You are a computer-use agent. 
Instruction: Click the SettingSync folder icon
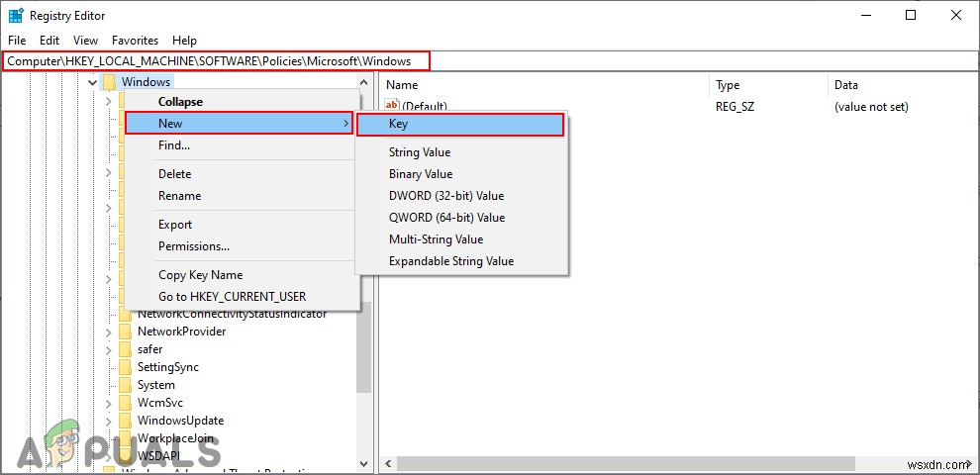pos(125,367)
